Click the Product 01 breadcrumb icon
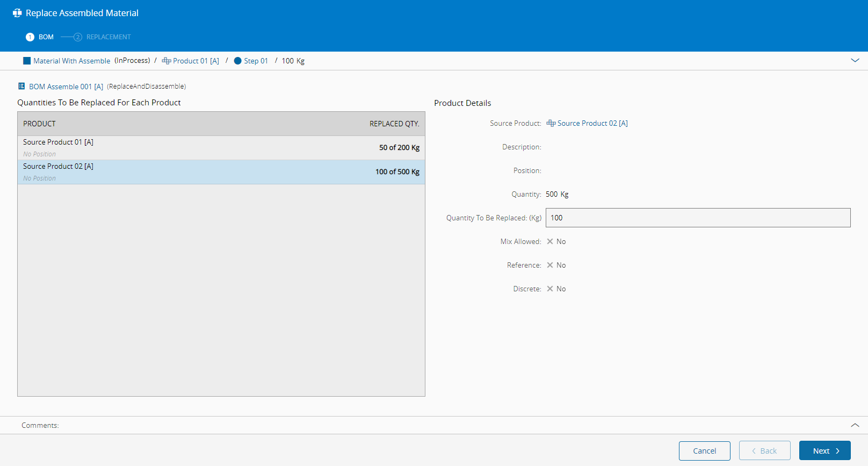The height and width of the screenshot is (466, 868). (167, 61)
